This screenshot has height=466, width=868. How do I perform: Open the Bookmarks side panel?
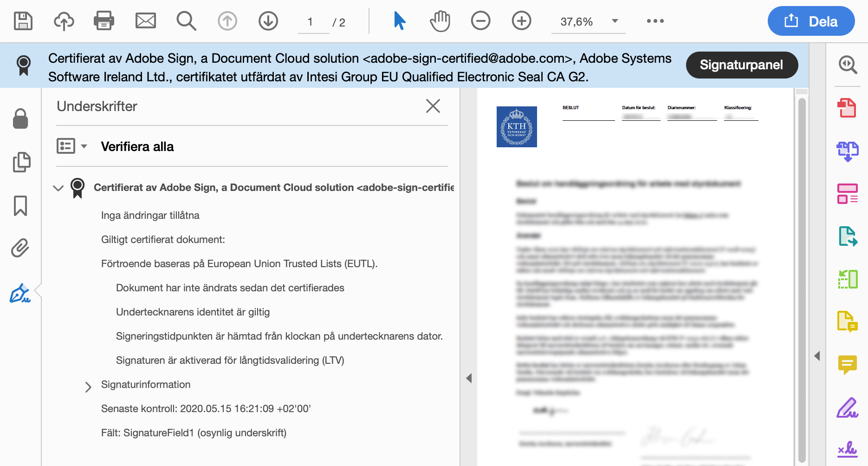click(20, 206)
